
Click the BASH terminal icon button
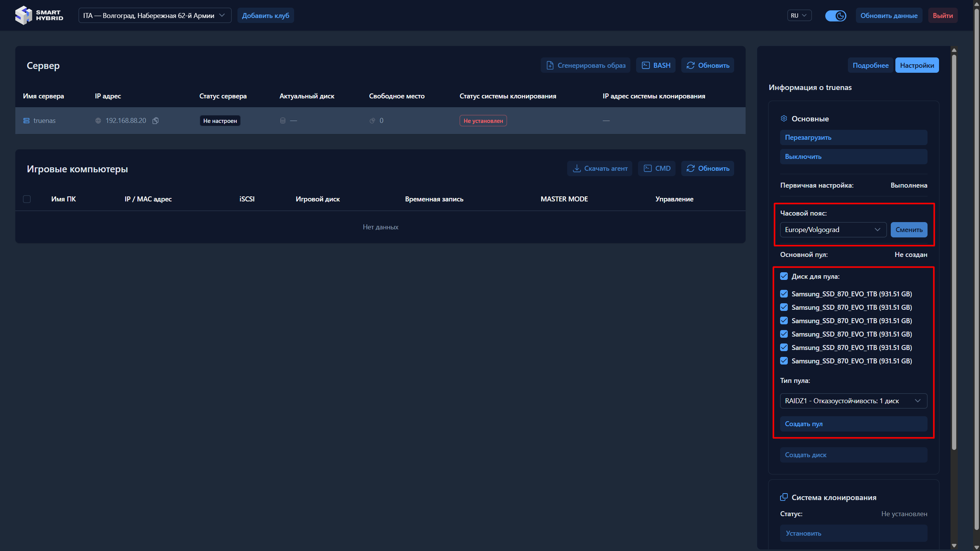click(646, 65)
